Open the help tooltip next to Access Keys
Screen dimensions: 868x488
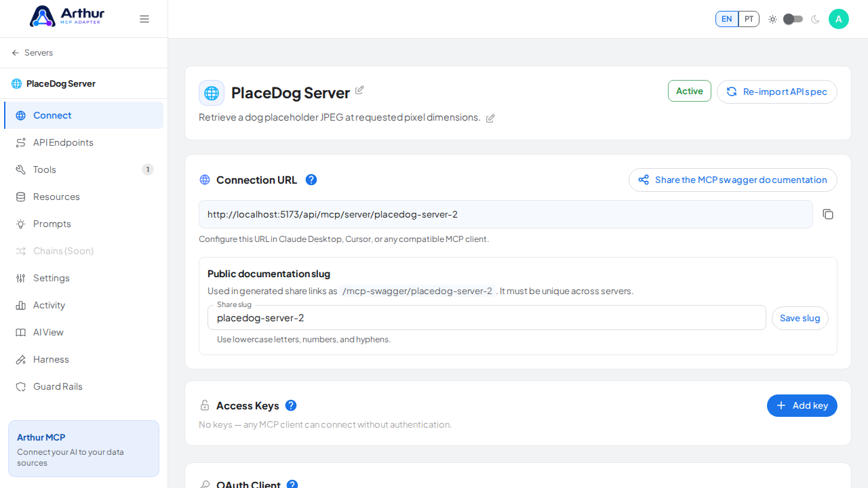pos(291,405)
